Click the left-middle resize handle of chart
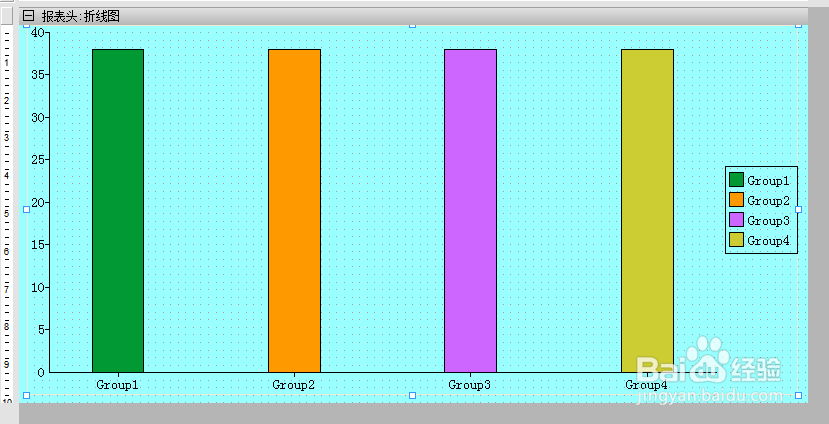Screen dimensions: 829x424 point(27,210)
